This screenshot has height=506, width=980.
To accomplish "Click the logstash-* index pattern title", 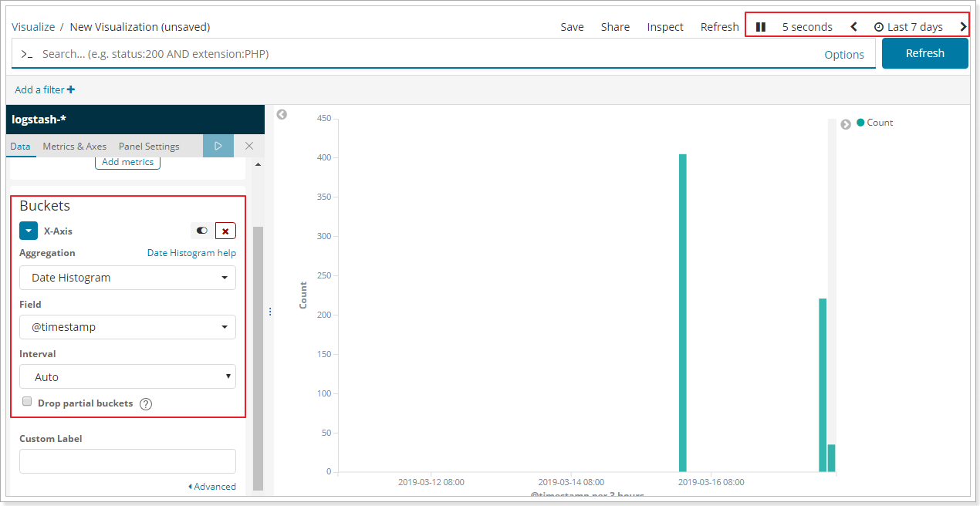I will [39, 120].
